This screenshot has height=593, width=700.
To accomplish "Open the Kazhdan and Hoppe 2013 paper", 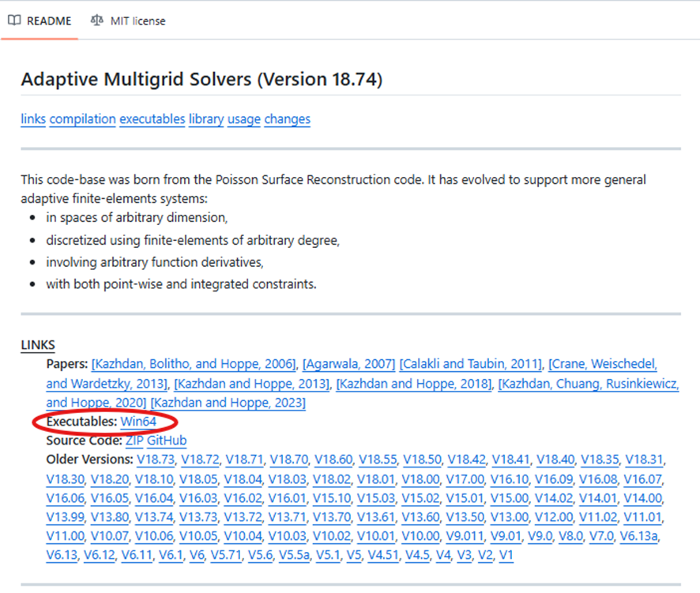I will [x=252, y=384].
